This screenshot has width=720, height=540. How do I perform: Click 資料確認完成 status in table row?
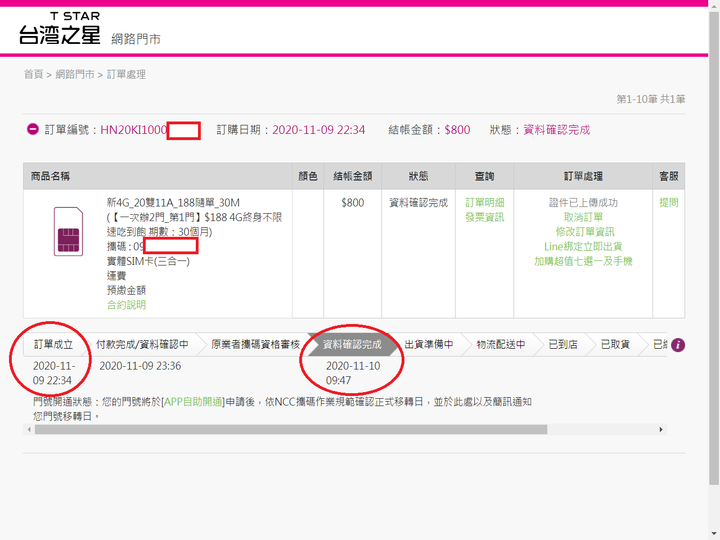click(x=418, y=202)
